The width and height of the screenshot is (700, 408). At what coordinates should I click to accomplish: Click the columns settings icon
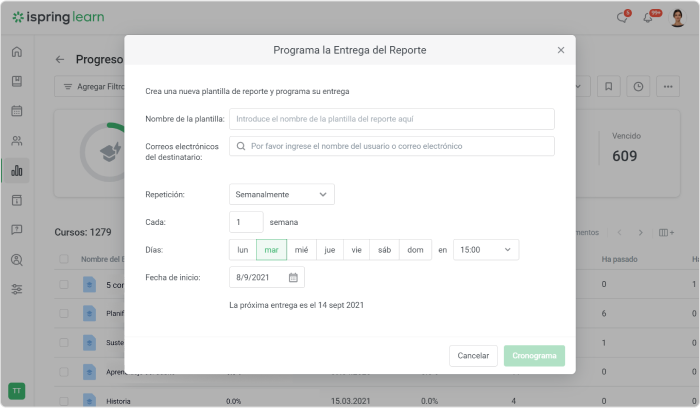click(x=666, y=233)
